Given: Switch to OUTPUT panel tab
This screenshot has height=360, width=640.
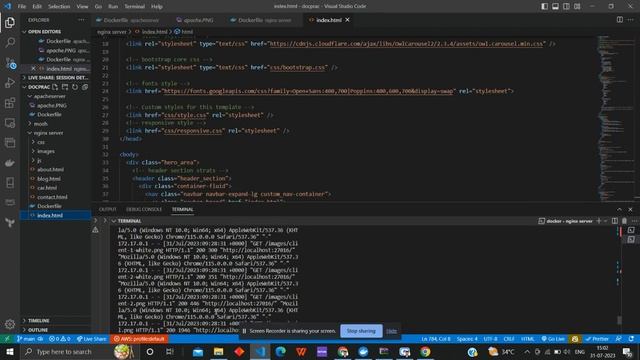Looking at the screenshot, I should pyautogui.click(x=108, y=209).
